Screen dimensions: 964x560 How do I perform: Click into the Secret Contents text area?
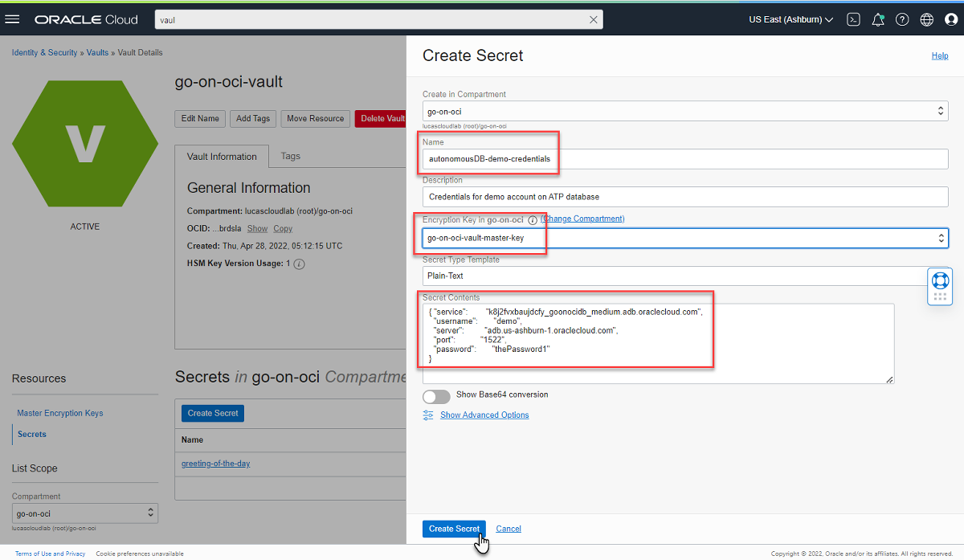click(x=658, y=343)
